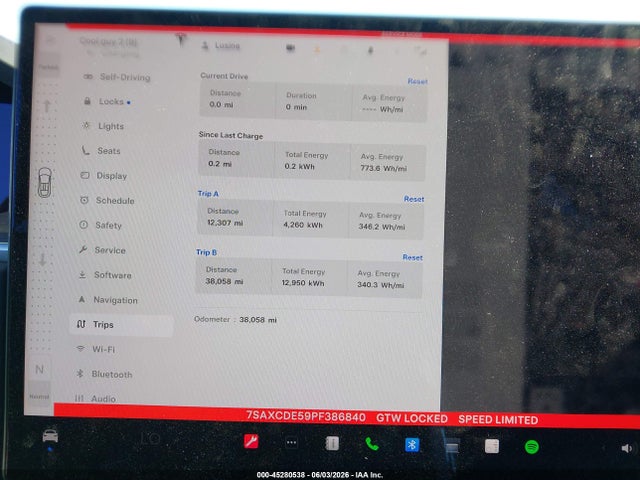
Task: Click Trip A avg energy 346.2 Wh/mi
Action: (382, 227)
